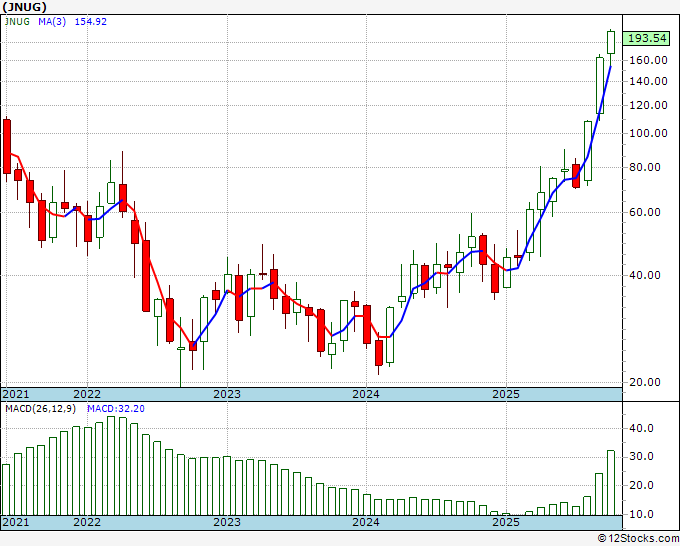The height and width of the screenshot is (546, 680).
Task: Click the 40.0 MACD axis label
Action: (x=642, y=428)
